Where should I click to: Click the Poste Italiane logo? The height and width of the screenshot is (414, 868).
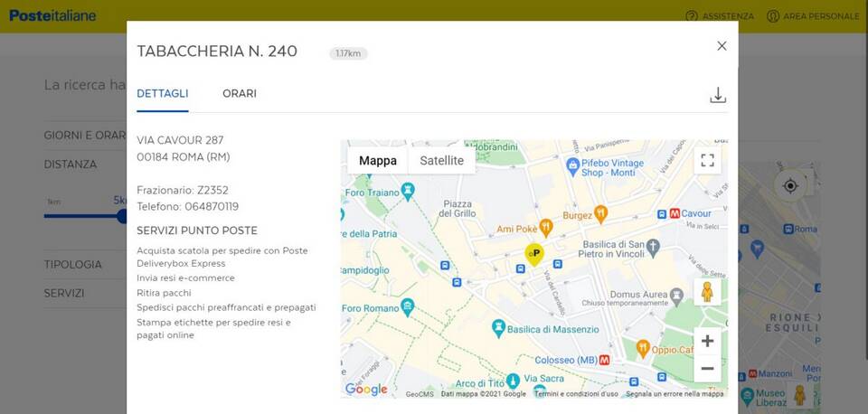tap(52, 15)
